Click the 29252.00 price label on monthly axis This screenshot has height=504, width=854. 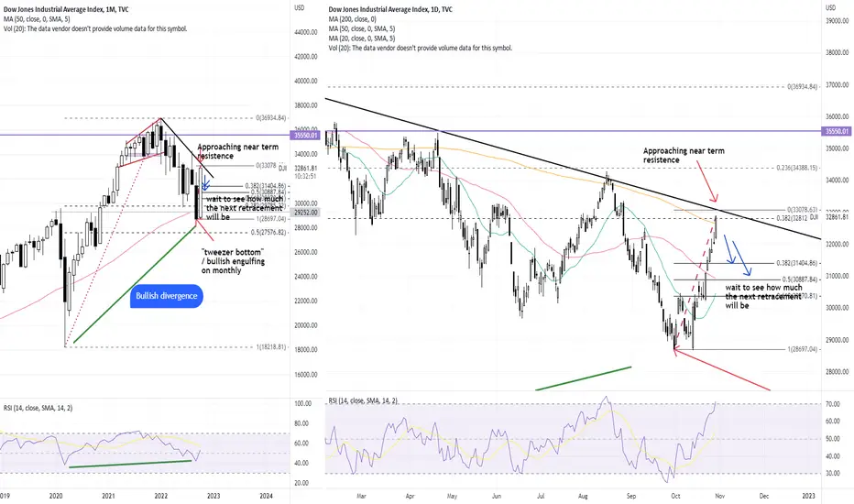click(307, 213)
